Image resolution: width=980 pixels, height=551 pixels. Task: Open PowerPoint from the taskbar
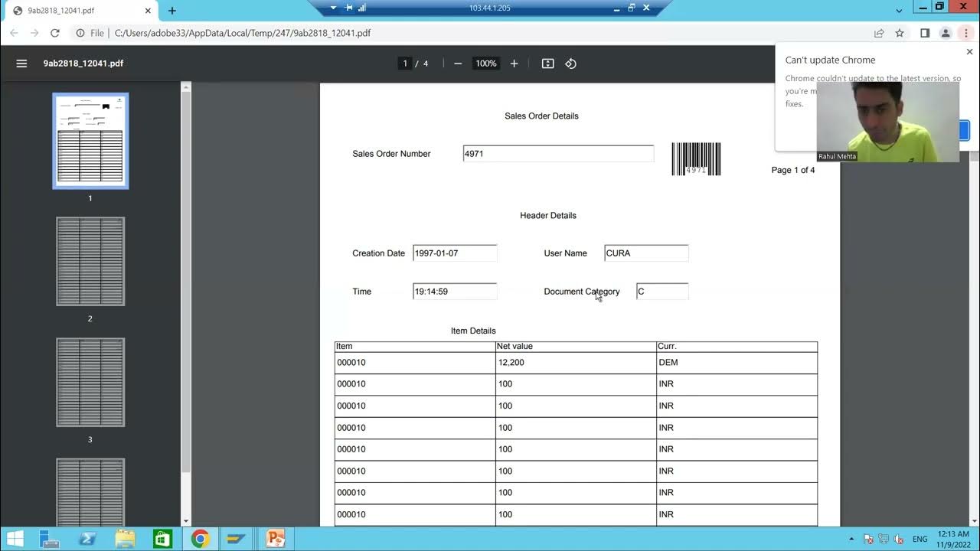click(276, 539)
